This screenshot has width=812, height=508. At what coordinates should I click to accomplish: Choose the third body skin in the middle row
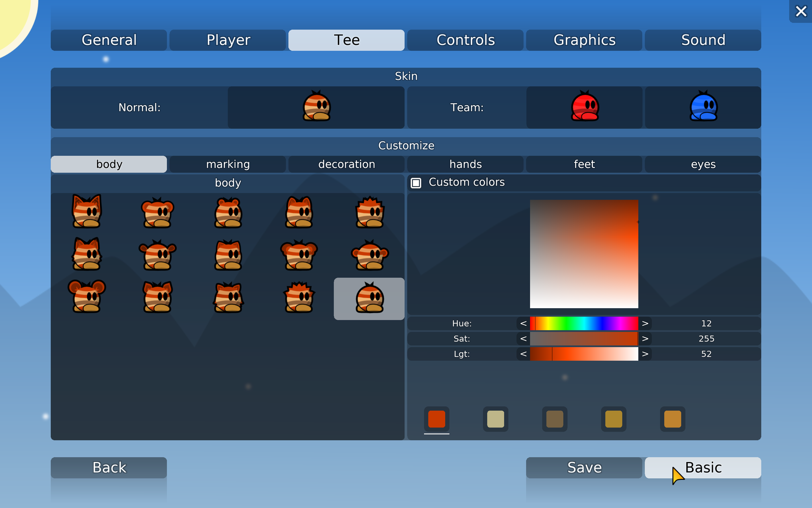click(x=228, y=255)
